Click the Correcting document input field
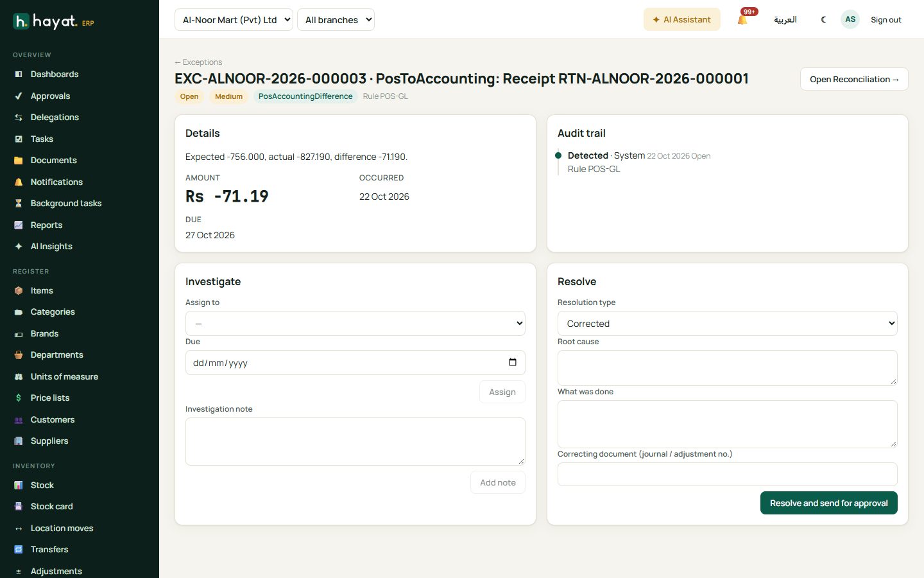 click(x=728, y=474)
